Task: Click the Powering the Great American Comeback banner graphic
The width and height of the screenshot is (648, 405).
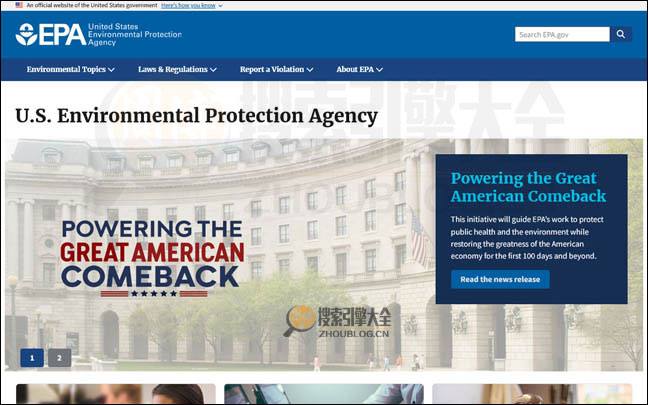Action: point(152,258)
